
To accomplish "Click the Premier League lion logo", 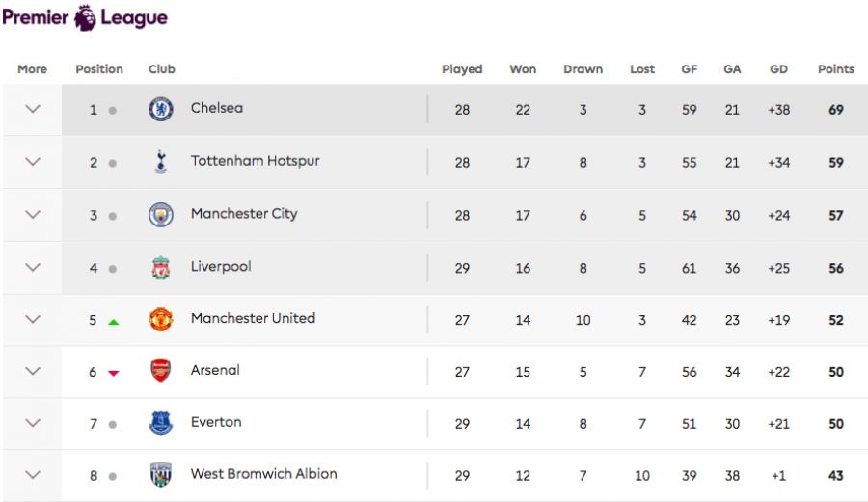I will (86, 16).
